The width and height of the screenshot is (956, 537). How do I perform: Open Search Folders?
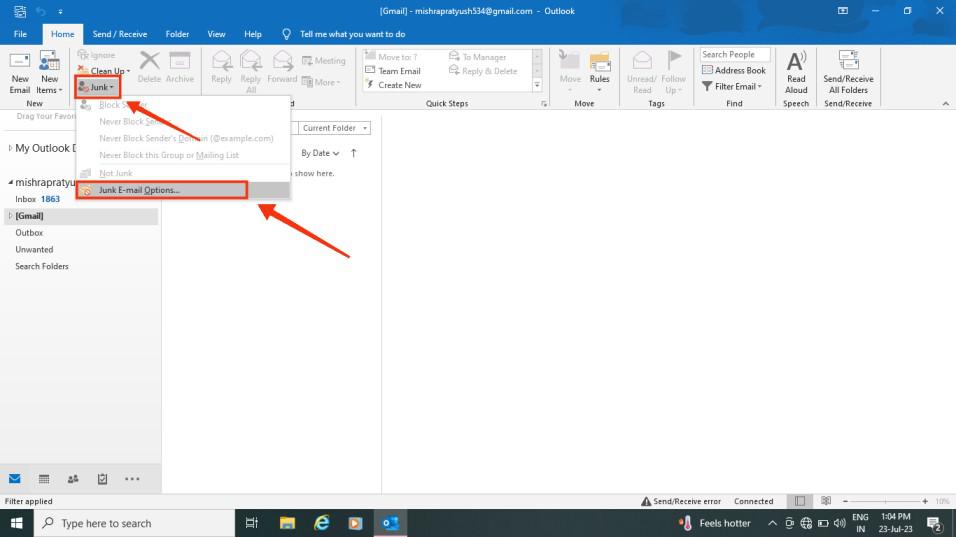point(41,266)
